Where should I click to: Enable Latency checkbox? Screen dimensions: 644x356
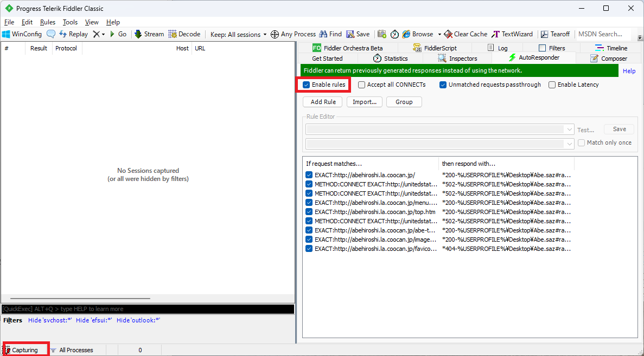(x=552, y=85)
